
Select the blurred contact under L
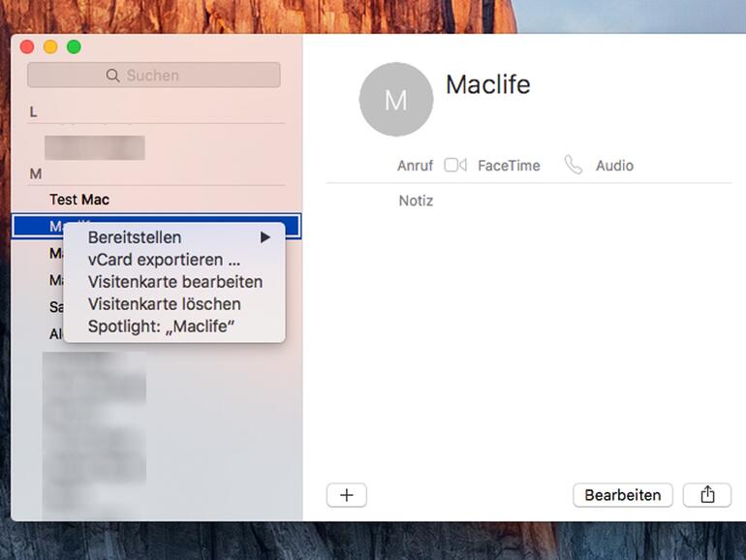tap(95, 147)
